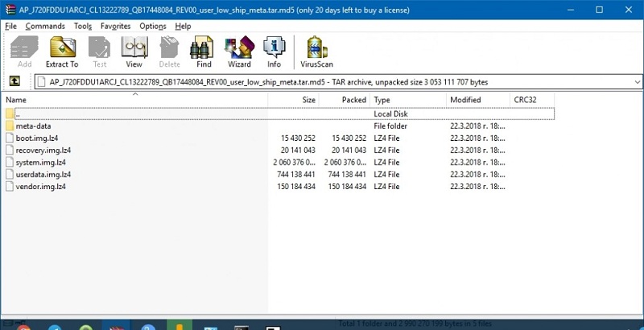Launch the Wizard tool
Screen dimensions: 644x330
click(x=239, y=52)
